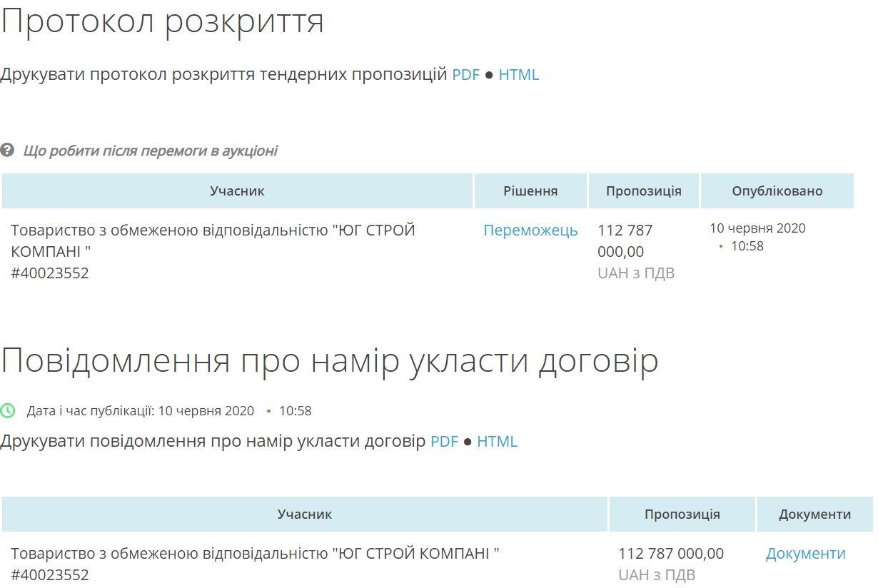
Task: Click the Переможець decision link
Action: point(530,230)
